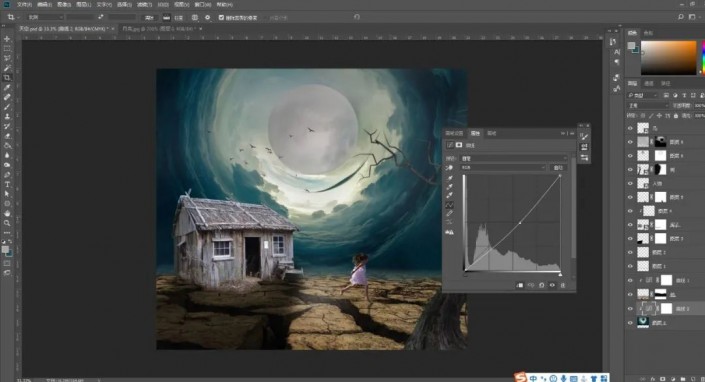Open RGB channel dropdown in Curves
Image resolution: width=705 pixels, height=382 pixels.
503,168
